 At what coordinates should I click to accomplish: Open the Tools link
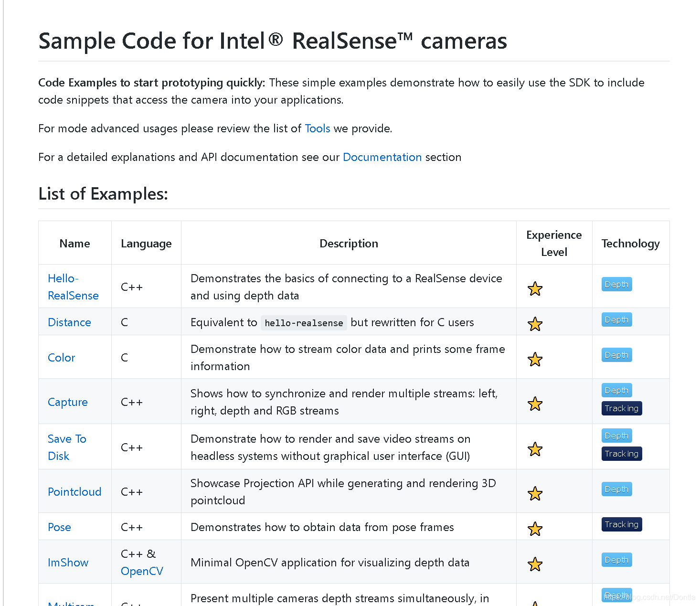click(318, 128)
